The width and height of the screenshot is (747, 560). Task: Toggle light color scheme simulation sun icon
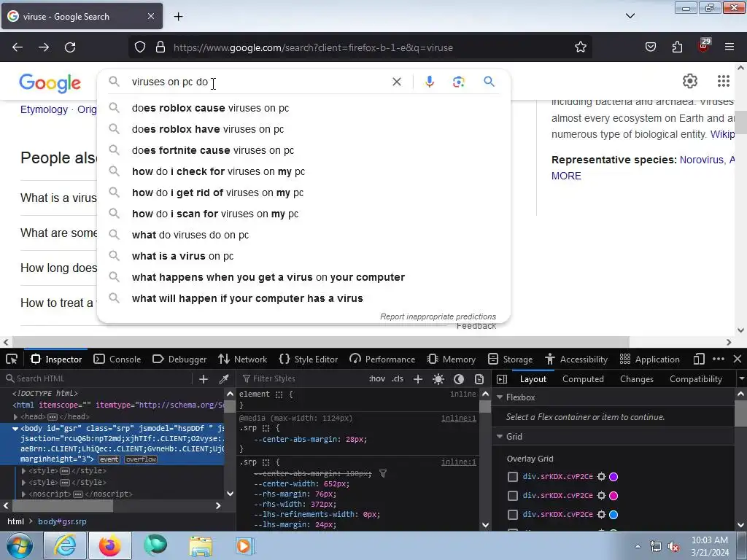pos(438,379)
